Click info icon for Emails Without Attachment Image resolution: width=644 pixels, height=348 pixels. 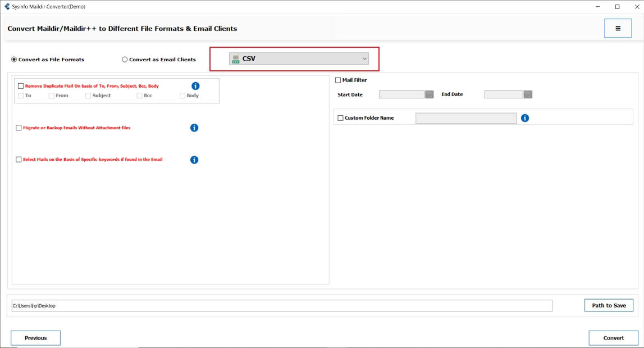194,128
